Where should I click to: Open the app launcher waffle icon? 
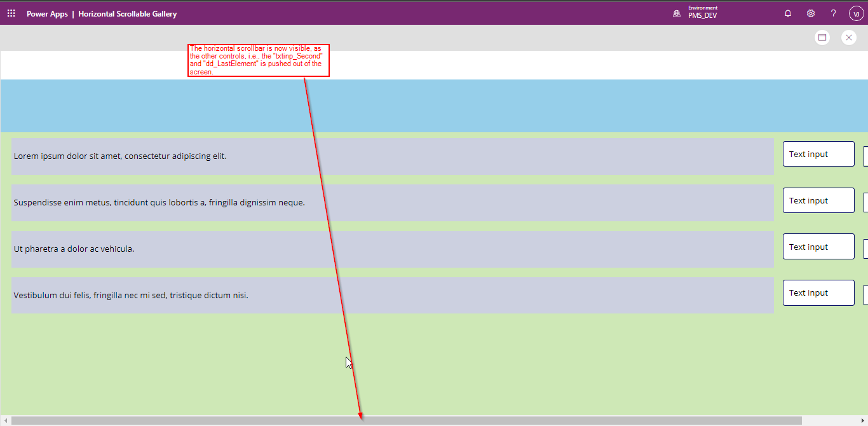[x=11, y=13]
